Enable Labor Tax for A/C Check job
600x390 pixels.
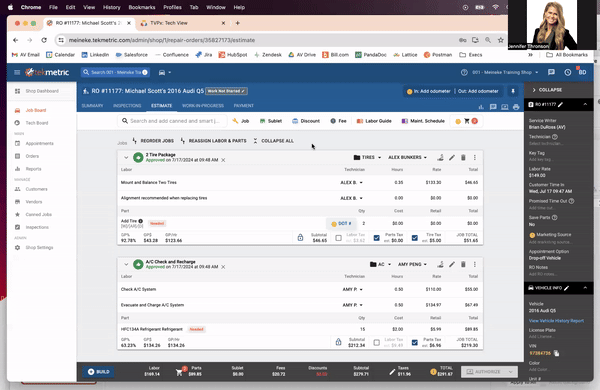click(377, 342)
